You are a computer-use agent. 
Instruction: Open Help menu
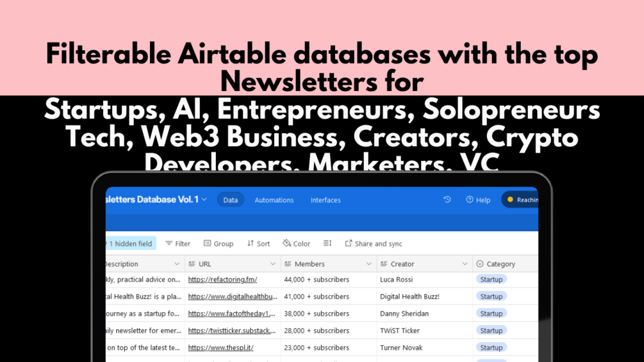(478, 200)
